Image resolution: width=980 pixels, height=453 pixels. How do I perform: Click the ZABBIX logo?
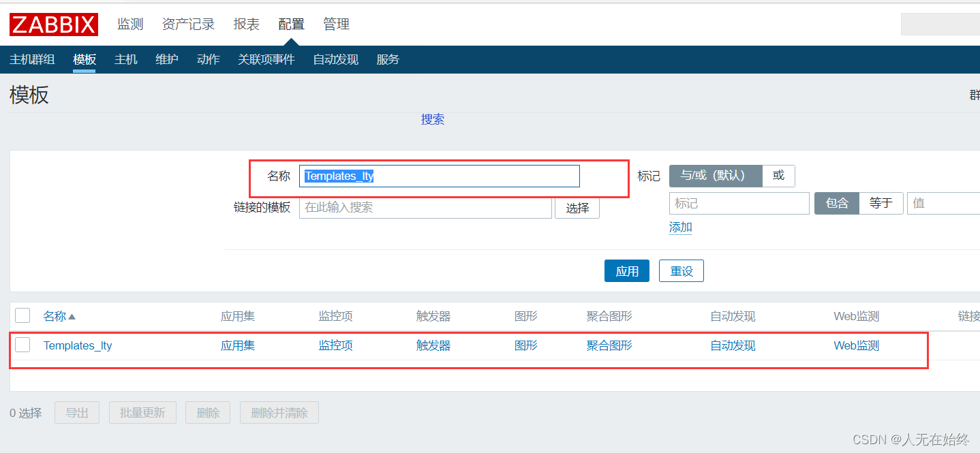(x=54, y=25)
